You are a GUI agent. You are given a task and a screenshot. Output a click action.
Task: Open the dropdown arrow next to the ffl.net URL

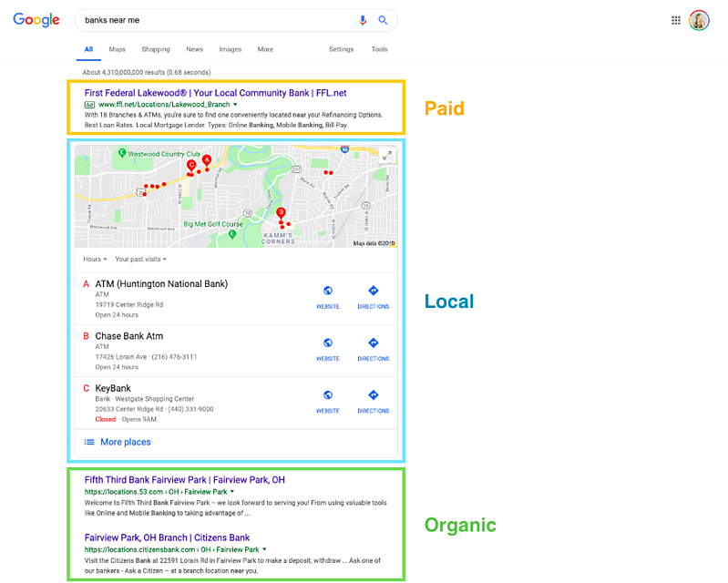pos(235,105)
